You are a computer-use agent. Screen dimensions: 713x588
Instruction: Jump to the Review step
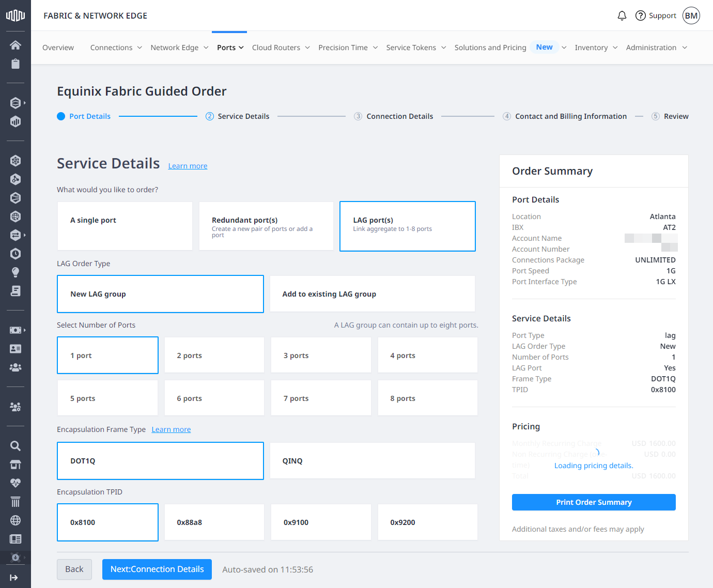click(x=670, y=116)
